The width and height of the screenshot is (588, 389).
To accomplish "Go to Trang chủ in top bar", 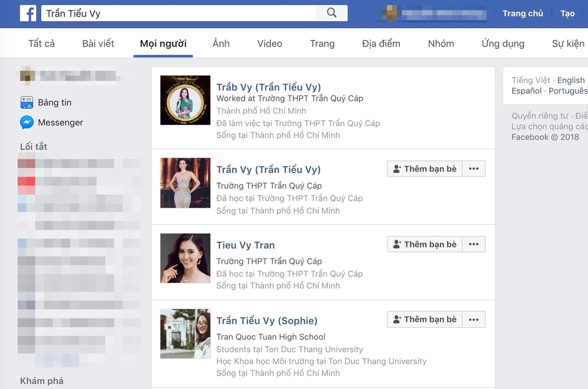I will 522,13.
